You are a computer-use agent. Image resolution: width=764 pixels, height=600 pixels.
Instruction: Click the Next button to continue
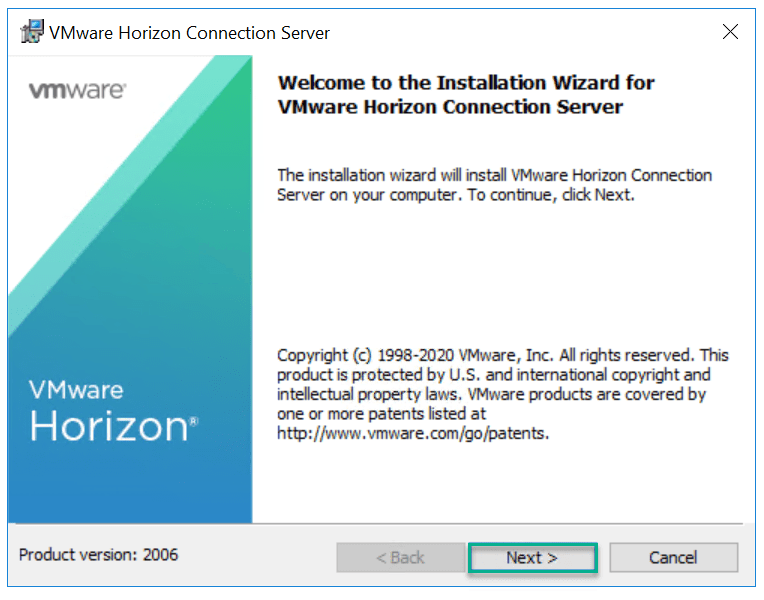click(532, 557)
